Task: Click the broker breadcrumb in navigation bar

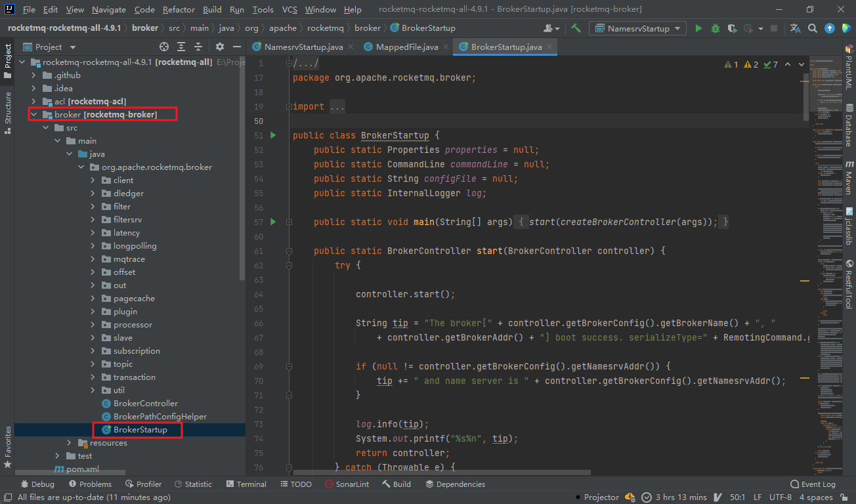Action: (x=144, y=28)
